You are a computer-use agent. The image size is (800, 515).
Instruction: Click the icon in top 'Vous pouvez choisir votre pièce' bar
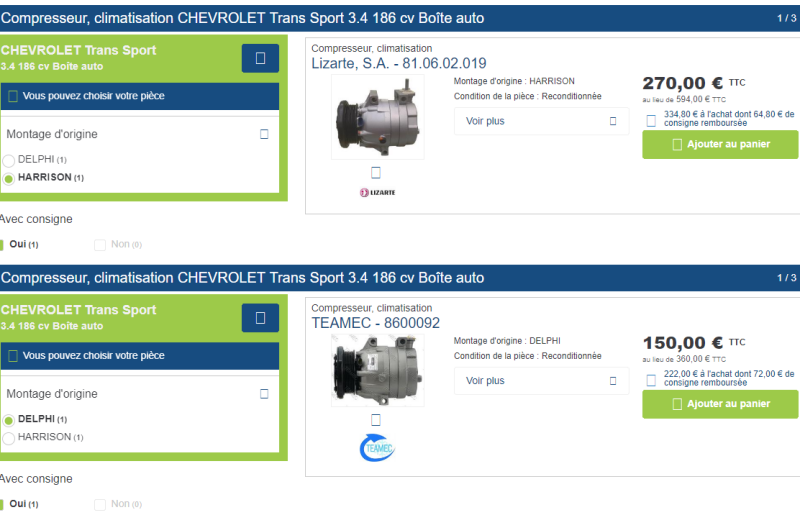pos(13,96)
